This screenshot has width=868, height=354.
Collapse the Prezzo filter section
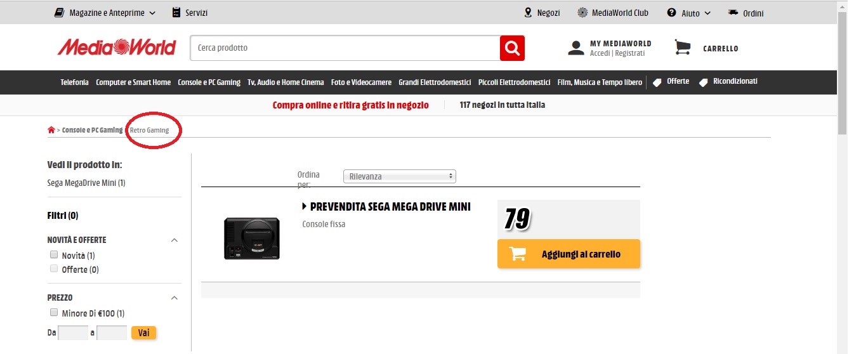click(x=174, y=298)
